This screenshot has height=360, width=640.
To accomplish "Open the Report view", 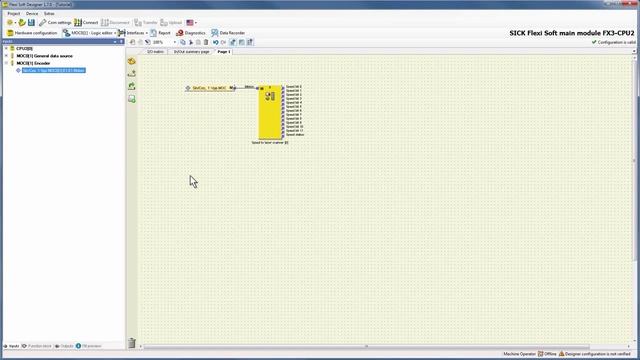I will [160, 33].
